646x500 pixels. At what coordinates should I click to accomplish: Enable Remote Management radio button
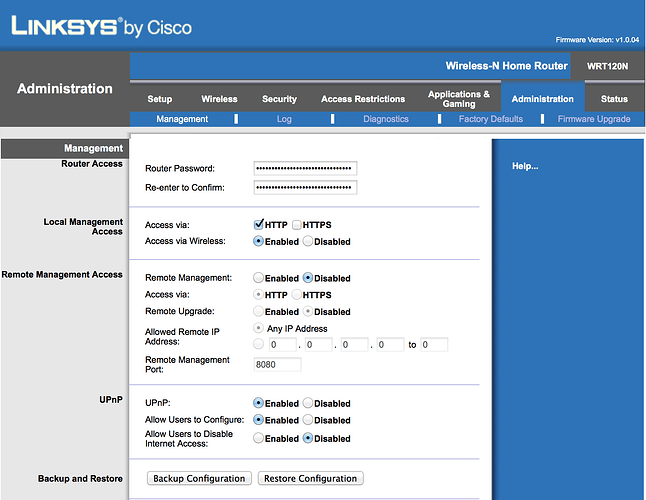pos(258,278)
